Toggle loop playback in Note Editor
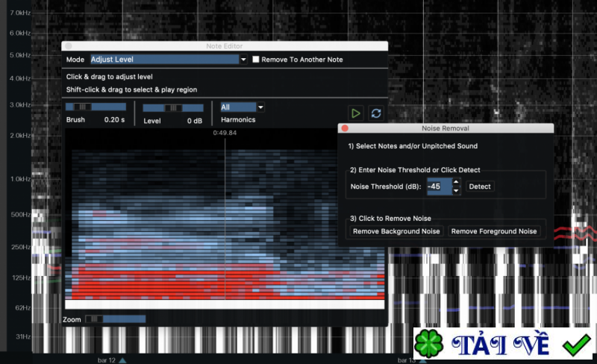 [x=376, y=113]
